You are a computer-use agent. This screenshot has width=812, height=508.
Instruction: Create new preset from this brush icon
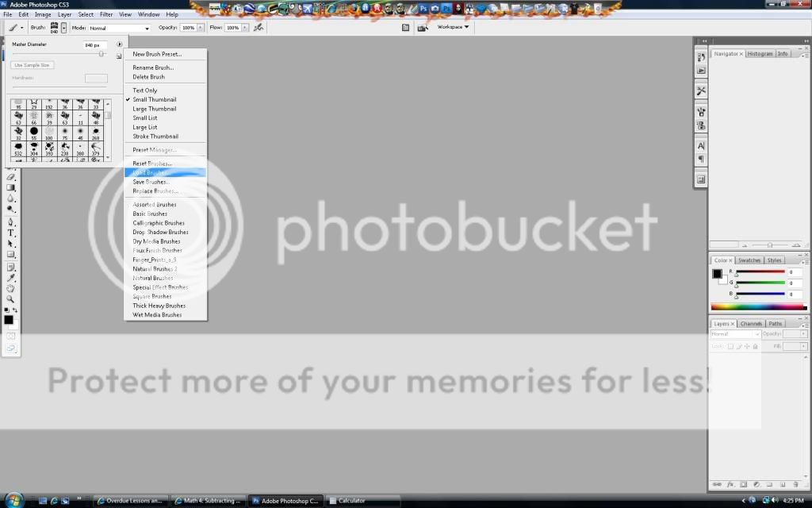click(119, 56)
